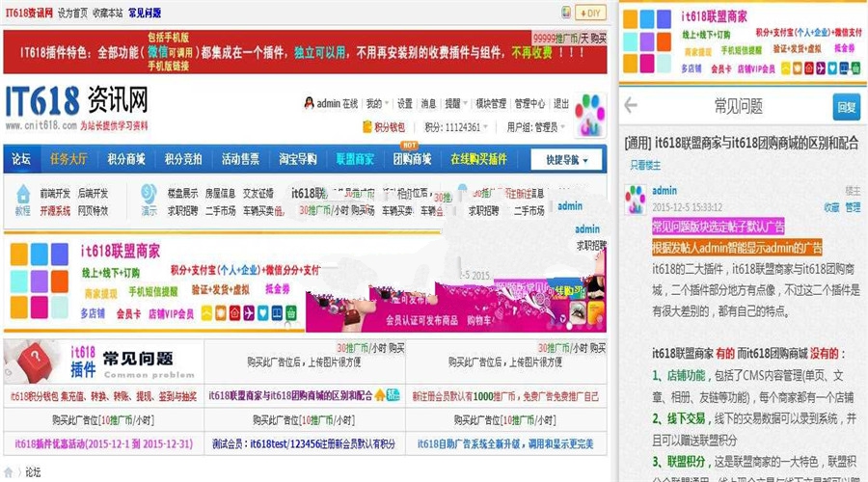The width and height of the screenshot is (868, 482).
Task: Click the blue 回复 button in mobile panel
Action: (x=847, y=106)
